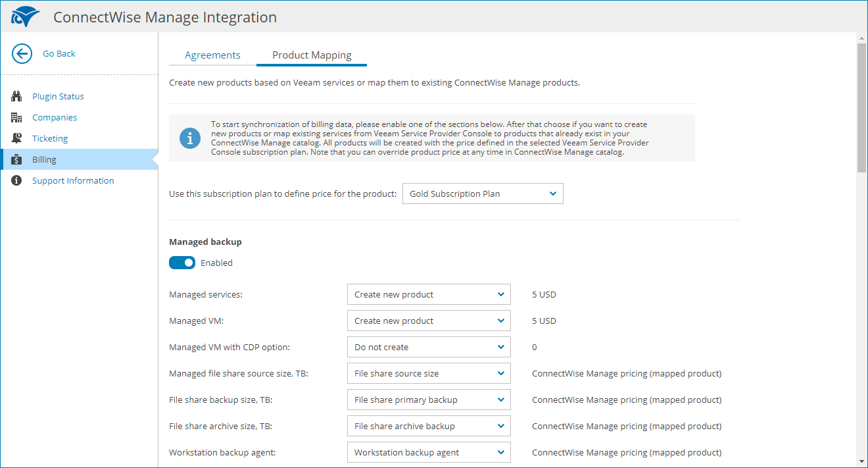This screenshot has height=468, width=868.
Task: Open the Gold Subscription Plan dropdown
Action: [x=483, y=194]
